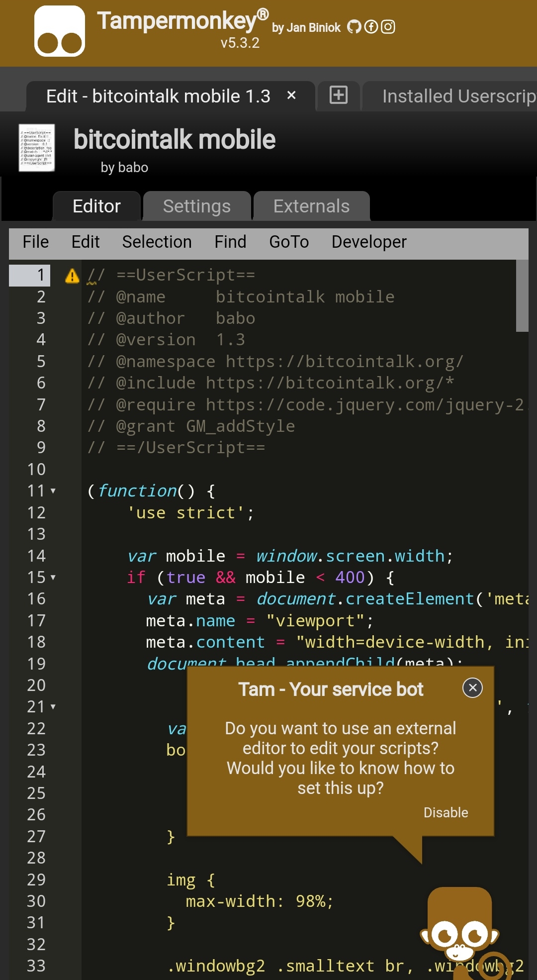Image resolution: width=537 pixels, height=980 pixels.
Task: Click the new script plus icon
Action: pos(339,95)
